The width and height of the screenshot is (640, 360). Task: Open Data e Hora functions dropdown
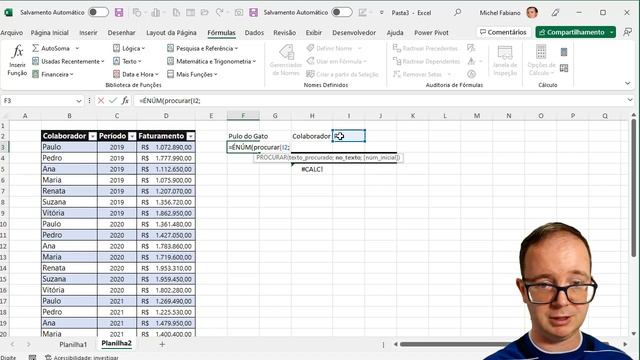[x=136, y=74]
